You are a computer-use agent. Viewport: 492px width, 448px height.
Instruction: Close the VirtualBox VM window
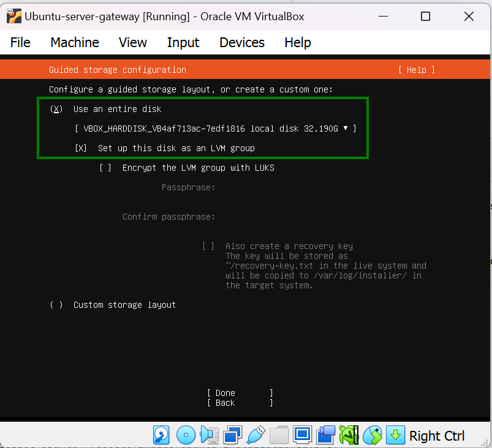[x=469, y=17]
